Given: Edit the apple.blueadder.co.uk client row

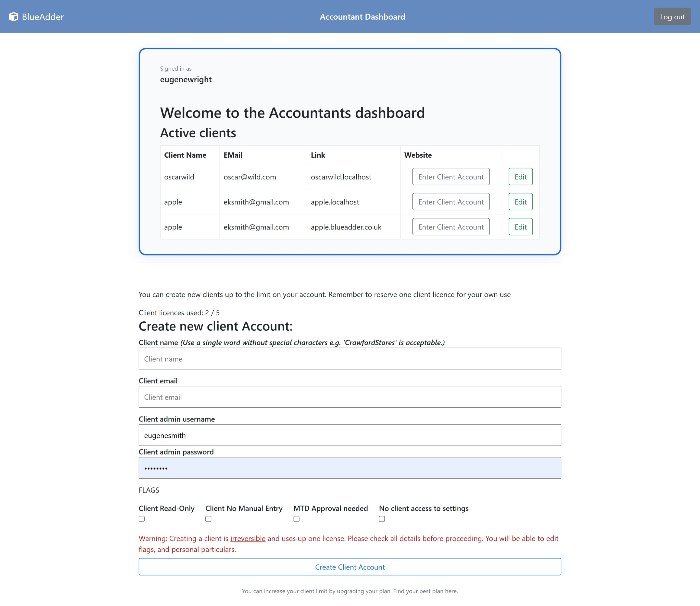Looking at the screenshot, I should [520, 227].
